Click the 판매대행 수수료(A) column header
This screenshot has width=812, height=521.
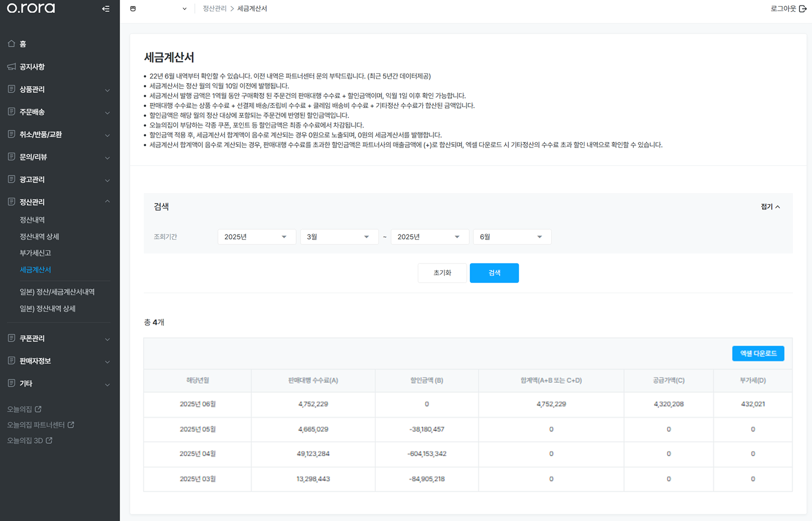click(313, 380)
